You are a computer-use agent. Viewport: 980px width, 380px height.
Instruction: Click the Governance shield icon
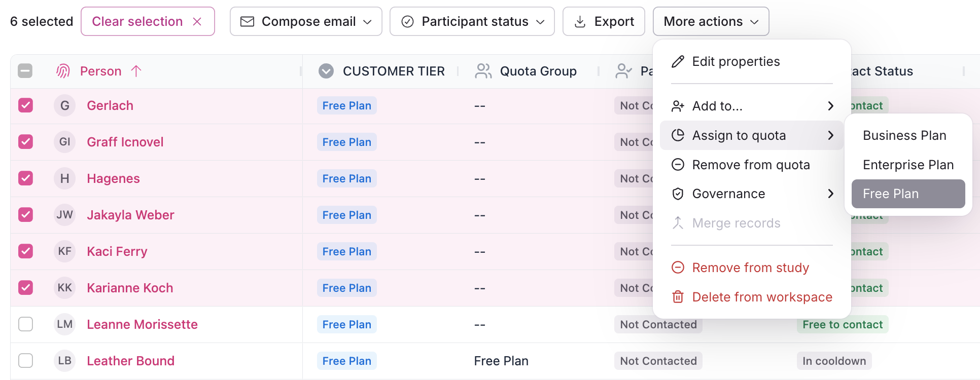(x=678, y=194)
